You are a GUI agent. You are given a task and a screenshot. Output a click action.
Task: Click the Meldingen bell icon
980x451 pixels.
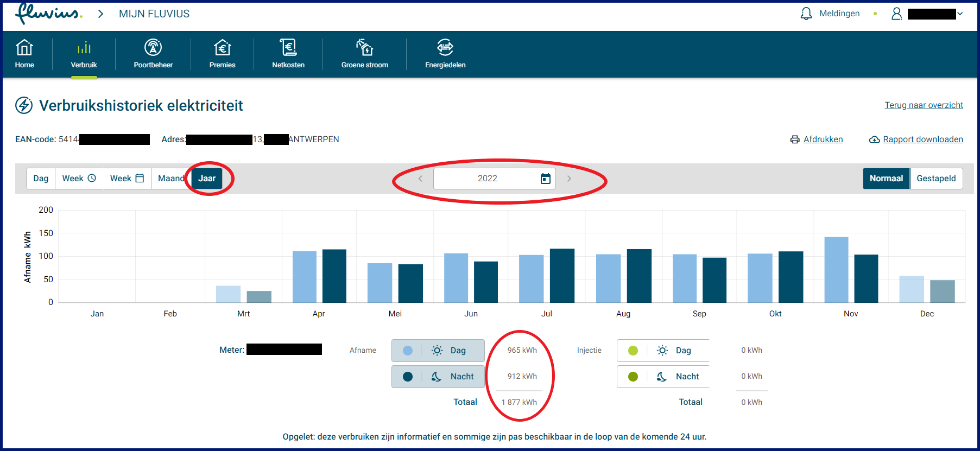[806, 14]
